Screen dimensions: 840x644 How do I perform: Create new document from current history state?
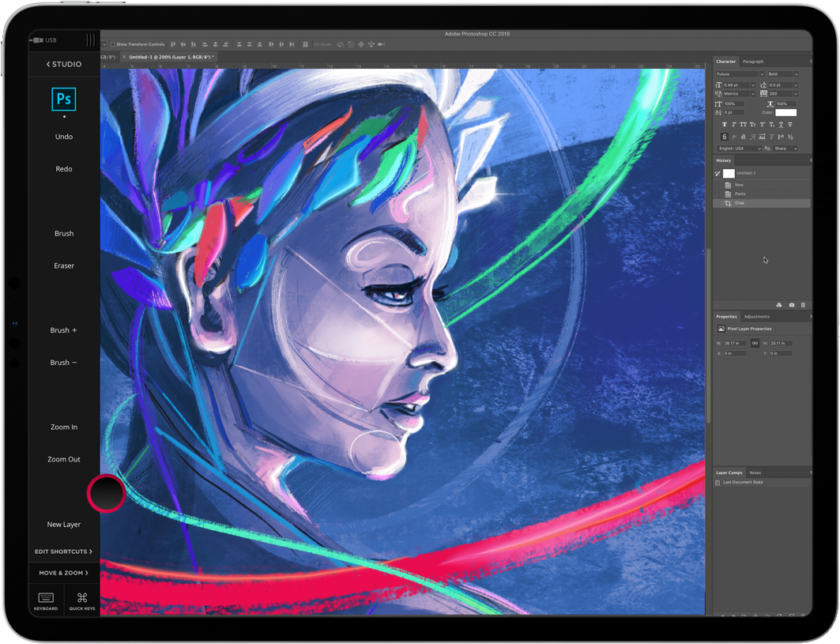[779, 305]
